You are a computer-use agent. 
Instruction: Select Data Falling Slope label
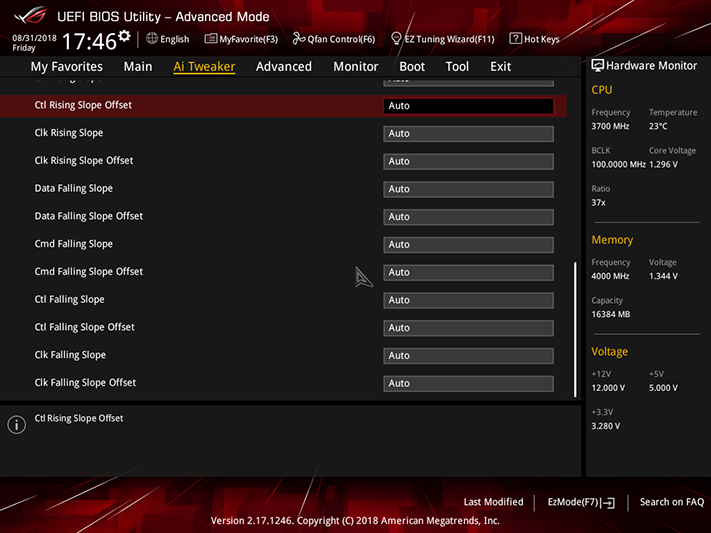click(73, 188)
